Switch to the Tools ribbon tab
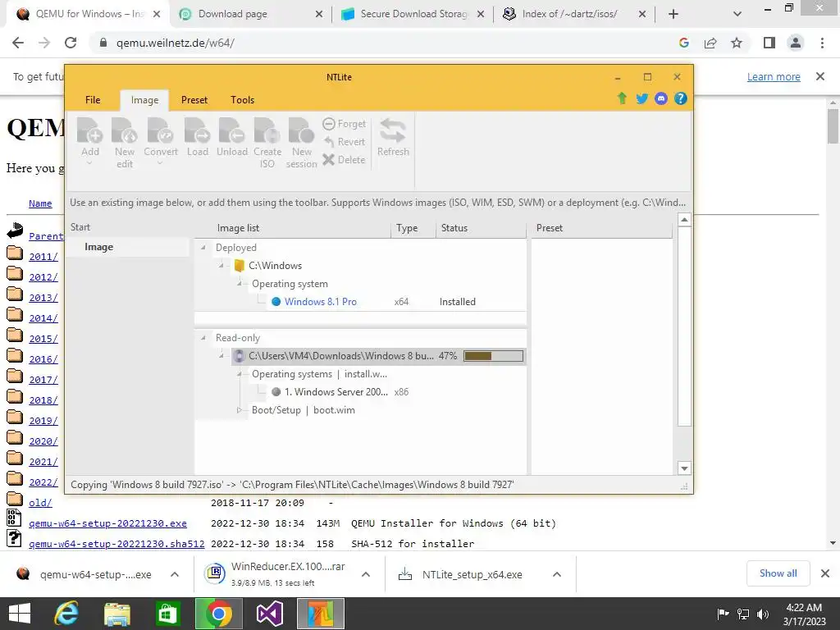Viewport: 840px width, 630px height. (242, 99)
